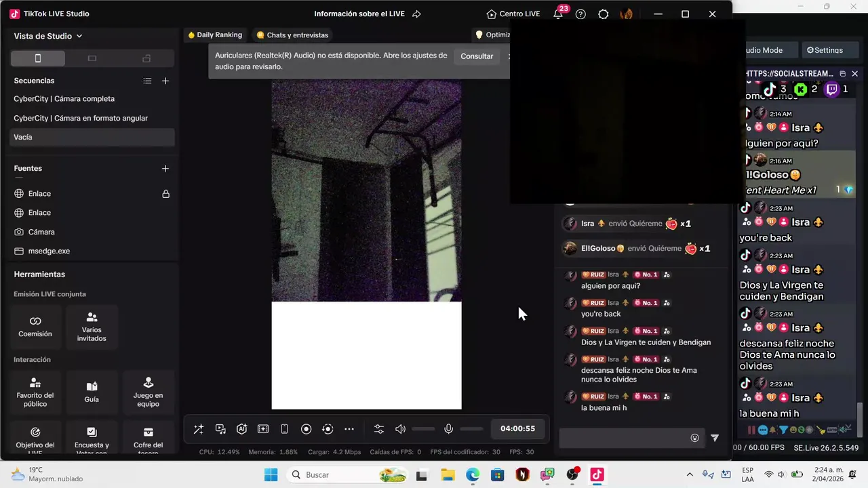Viewport: 868px width, 488px height.
Task: Open the help question mark icon
Action: (x=580, y=14)
